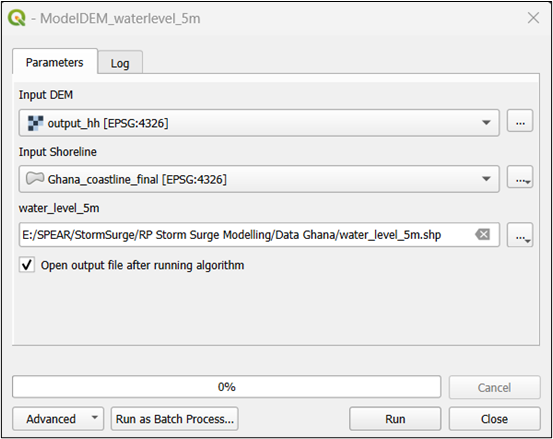The height and width of the screenshot is (439, 553).
Task: Browse for Input DEM file
Action: pos(520,121)
